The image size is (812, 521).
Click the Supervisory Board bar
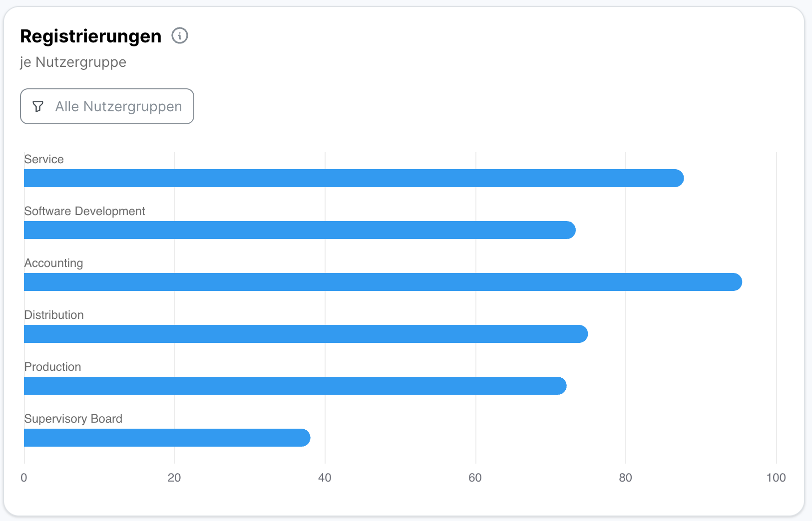click(x=167, y=438)
